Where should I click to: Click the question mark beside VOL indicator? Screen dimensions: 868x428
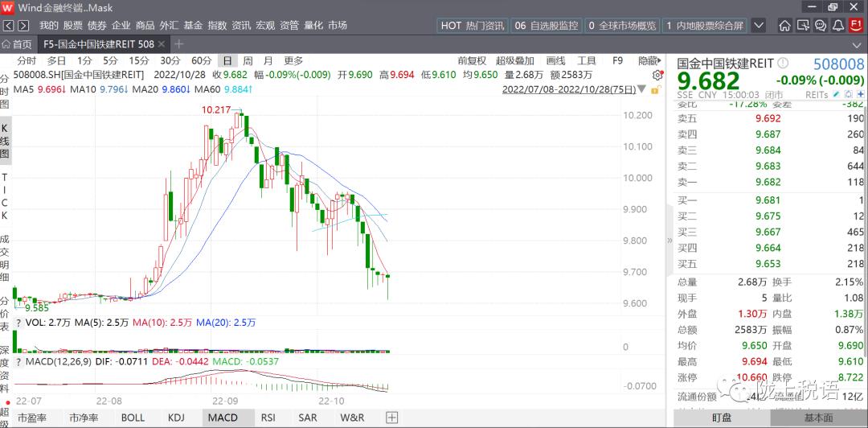pos(18,323)
